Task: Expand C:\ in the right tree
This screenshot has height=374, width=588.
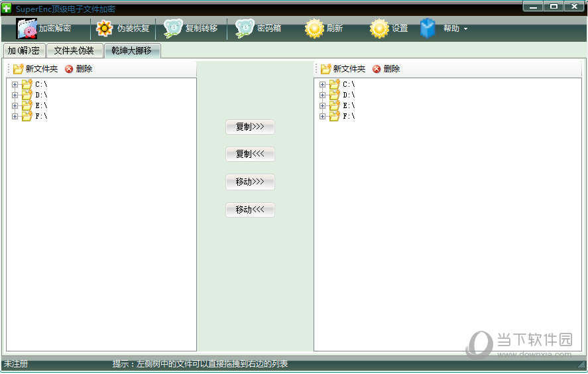Action: [322, 85]
